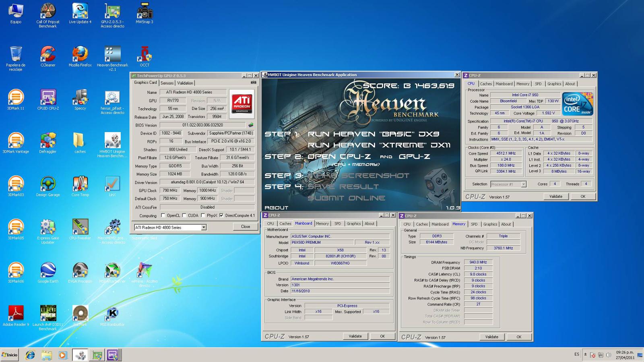Screen dimensions: 644x362
Task: Open Windows Media Player from the taskbar
Action: pyautogui.click(x=62, y=355)
